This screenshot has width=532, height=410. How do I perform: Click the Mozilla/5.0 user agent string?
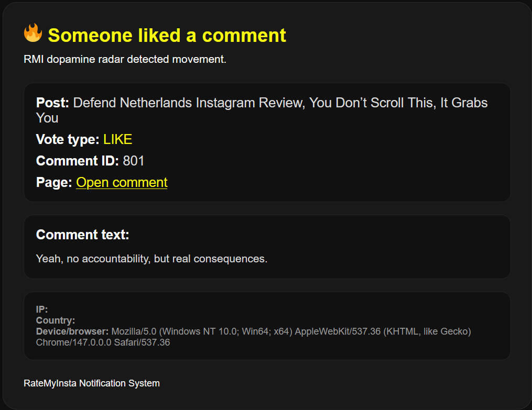pos(291,331)
